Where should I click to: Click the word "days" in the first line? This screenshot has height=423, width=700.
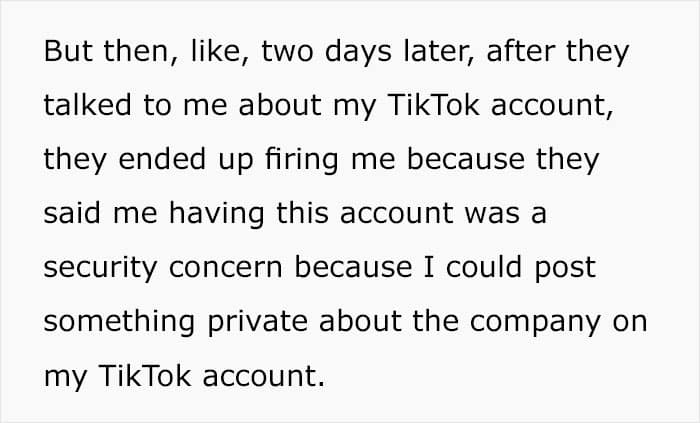(358, 52)
